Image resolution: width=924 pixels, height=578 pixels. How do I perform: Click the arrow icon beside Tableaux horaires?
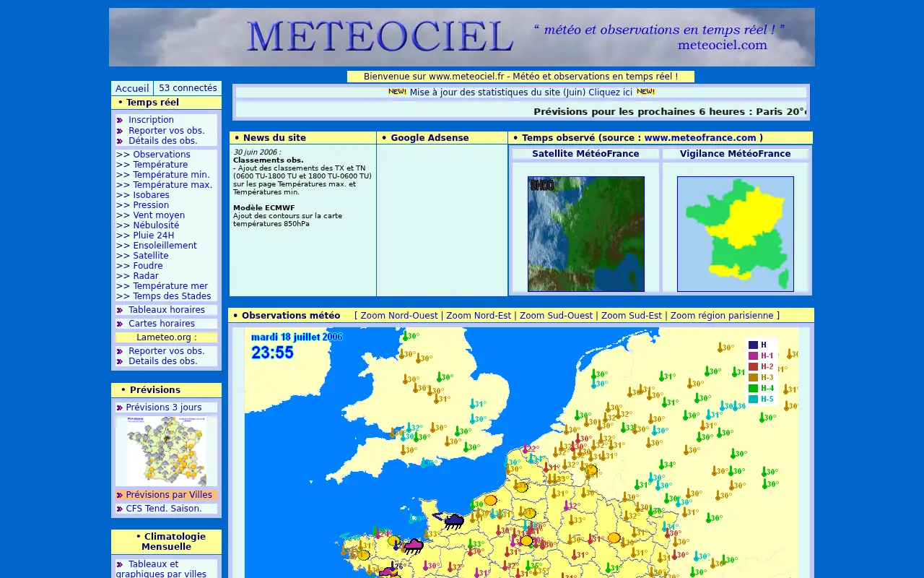[120, 310]
